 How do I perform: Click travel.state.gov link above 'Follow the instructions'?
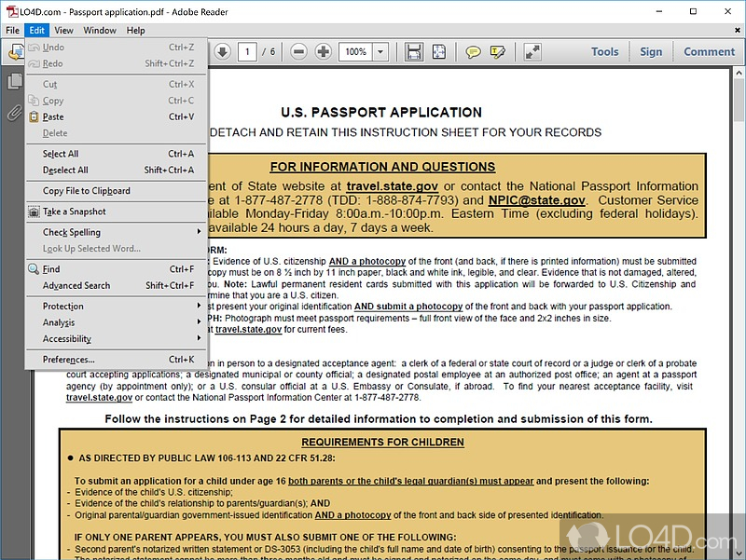pyautogui.click(x=99, y=398)
